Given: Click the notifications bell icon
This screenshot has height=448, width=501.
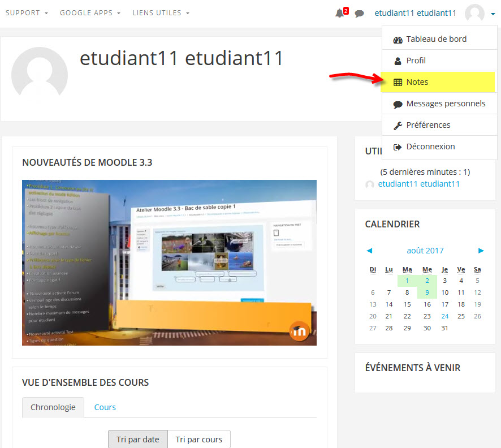Looking at the screenshot, I should tap(339, 13).
